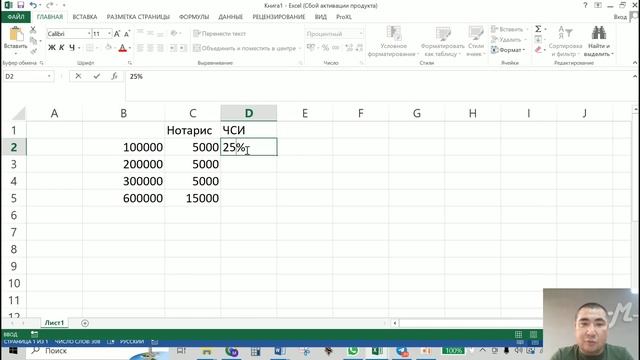Viewport: 640px width, 360px height.
Task: Open Сортировка и фильтр menu
Action: pos(565,41)
